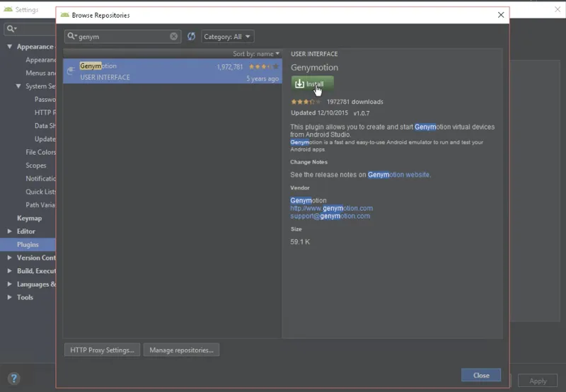Open HTTP Proxy Settings dialog

[102, 350]
